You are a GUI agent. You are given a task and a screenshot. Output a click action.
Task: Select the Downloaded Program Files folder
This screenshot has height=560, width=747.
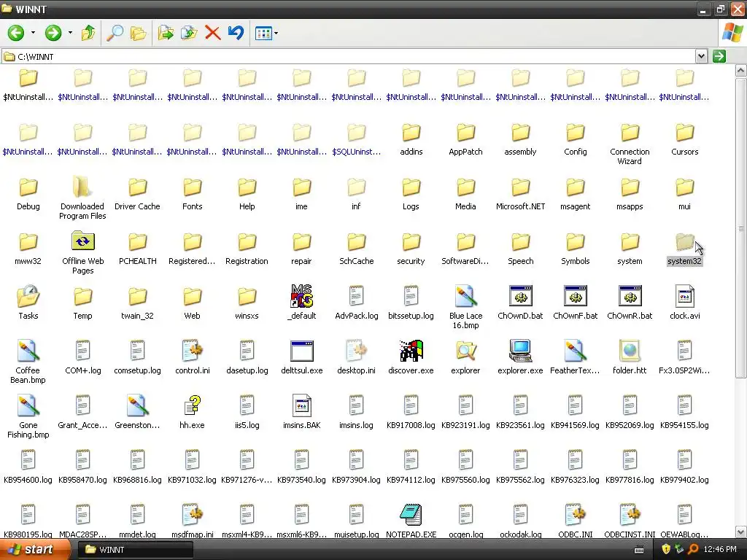click(82, 198)
